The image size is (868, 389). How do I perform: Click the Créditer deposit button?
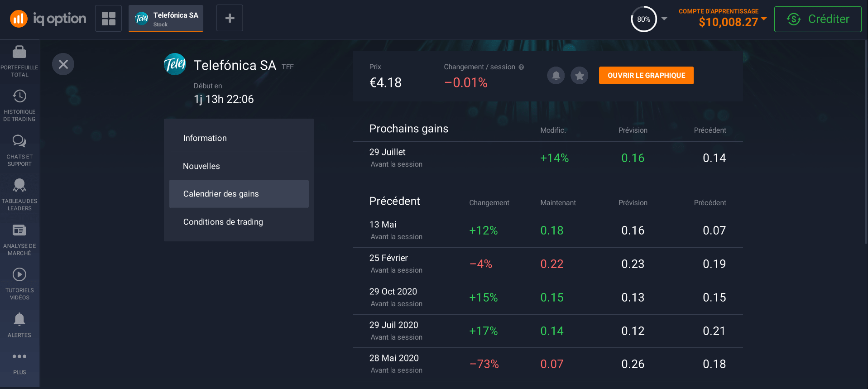click(x=818, y=19)
